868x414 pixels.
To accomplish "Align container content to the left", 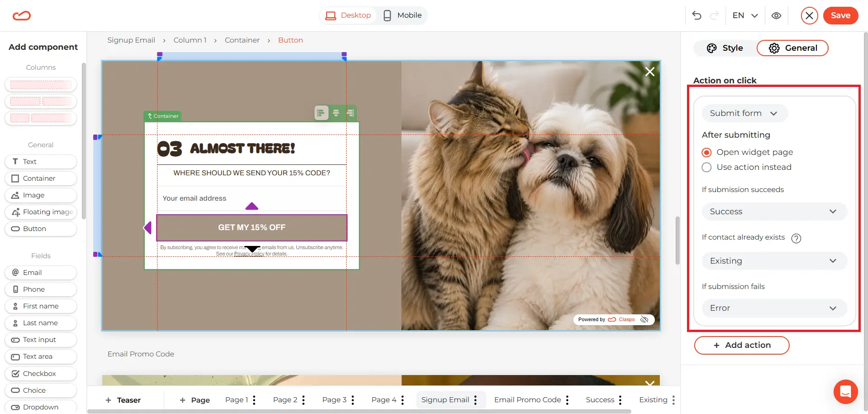I will [x=321, y=113].
